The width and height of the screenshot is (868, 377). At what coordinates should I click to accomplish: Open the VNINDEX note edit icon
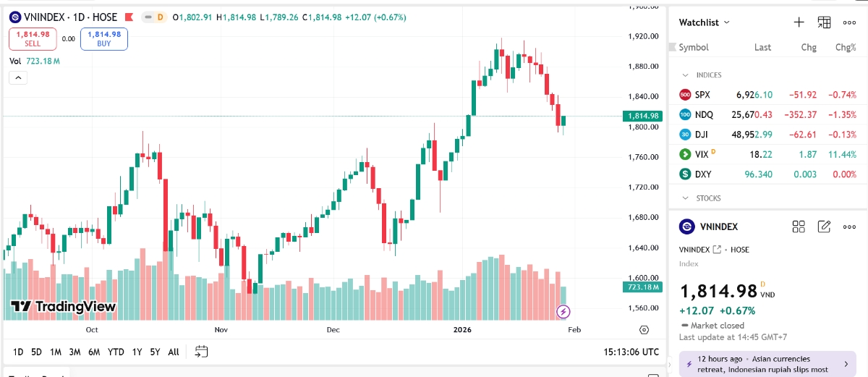824,226
